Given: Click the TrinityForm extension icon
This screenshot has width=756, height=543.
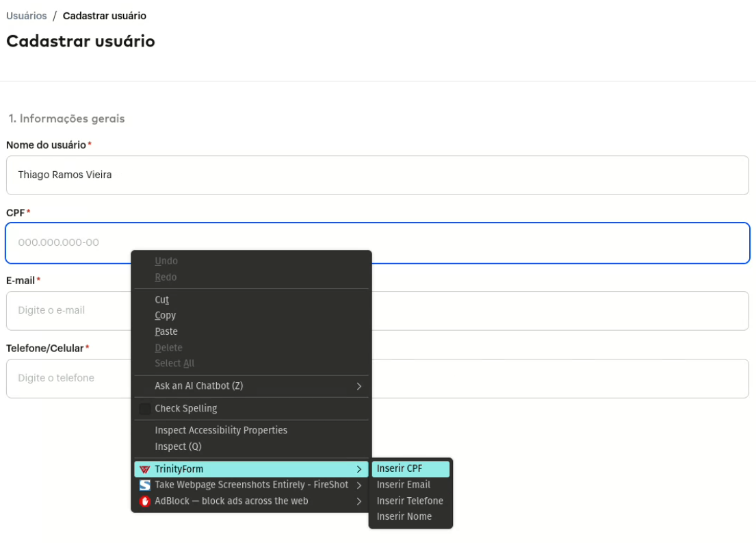Looking at the screenshot, I should (x=145, y=469).
